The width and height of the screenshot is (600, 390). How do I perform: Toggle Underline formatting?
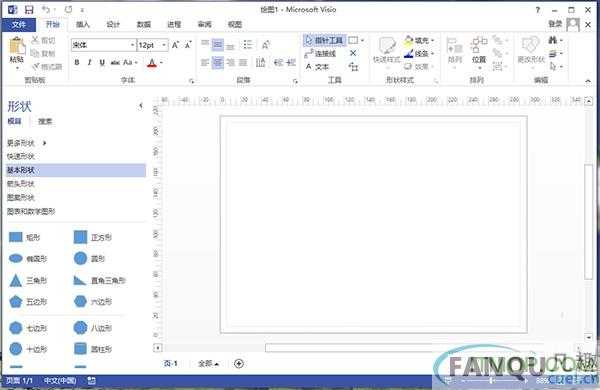(x=102, y=62)
